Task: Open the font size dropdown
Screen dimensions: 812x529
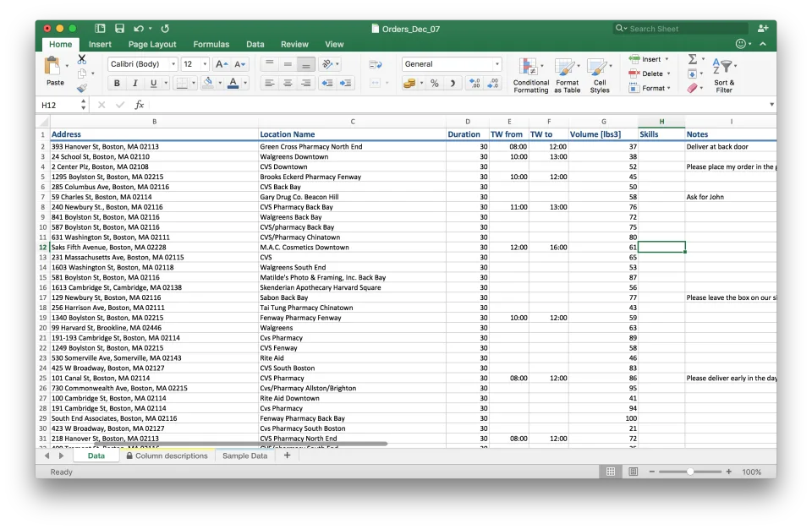Action: (x=205, y=64)
